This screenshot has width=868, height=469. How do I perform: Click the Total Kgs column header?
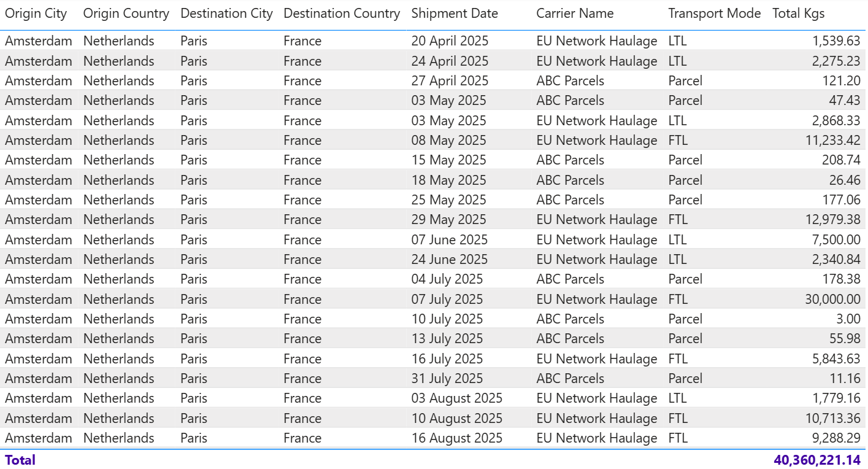[x=798, y=14]
